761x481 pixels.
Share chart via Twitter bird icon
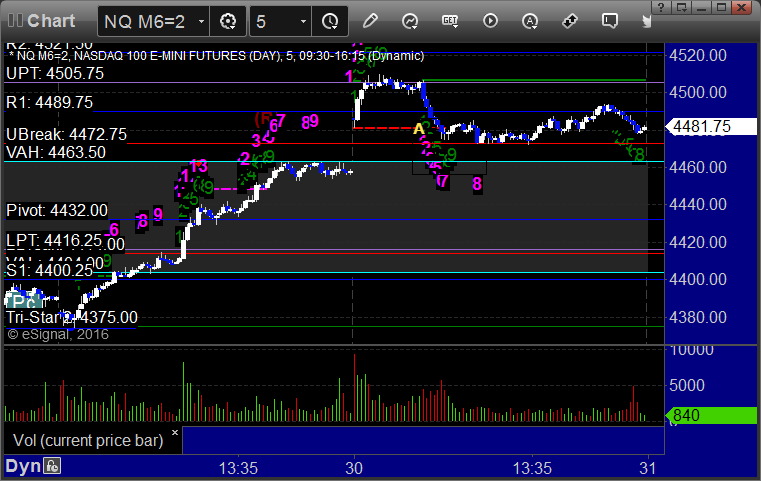pos(646,21)
